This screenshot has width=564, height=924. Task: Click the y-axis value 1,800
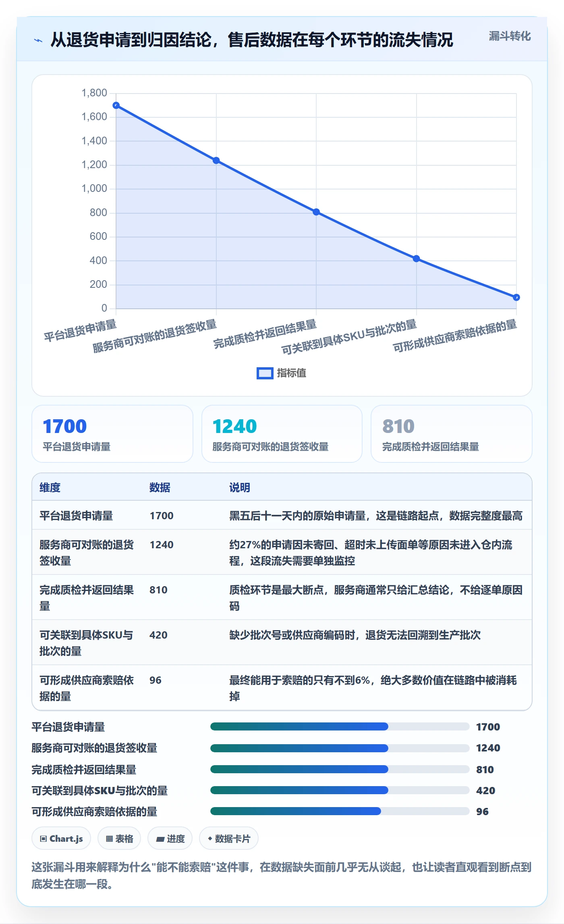[x=94, y=93]
